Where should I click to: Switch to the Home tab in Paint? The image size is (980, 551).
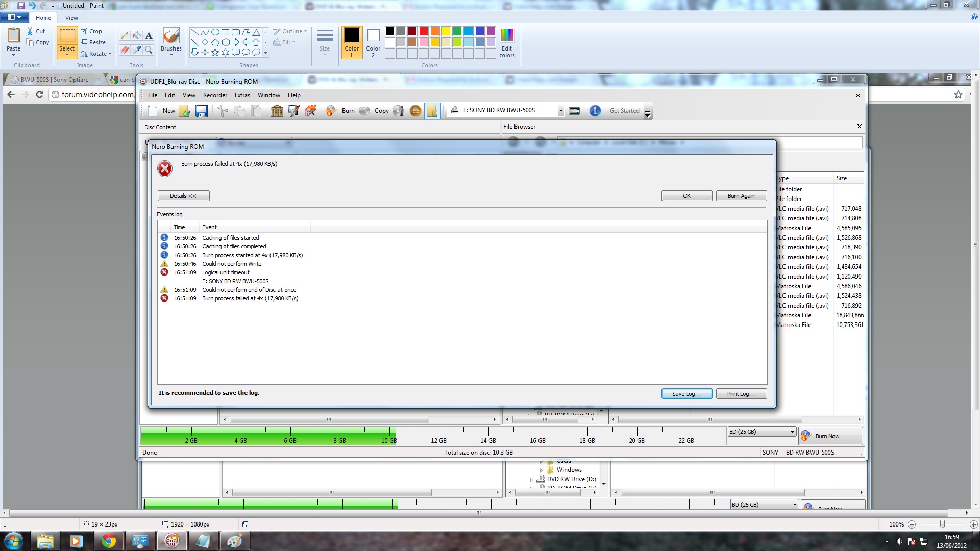point(43,18)
